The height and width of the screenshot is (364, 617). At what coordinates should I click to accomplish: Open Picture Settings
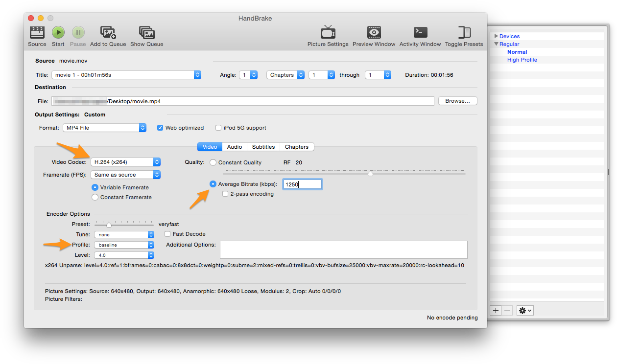328,34
